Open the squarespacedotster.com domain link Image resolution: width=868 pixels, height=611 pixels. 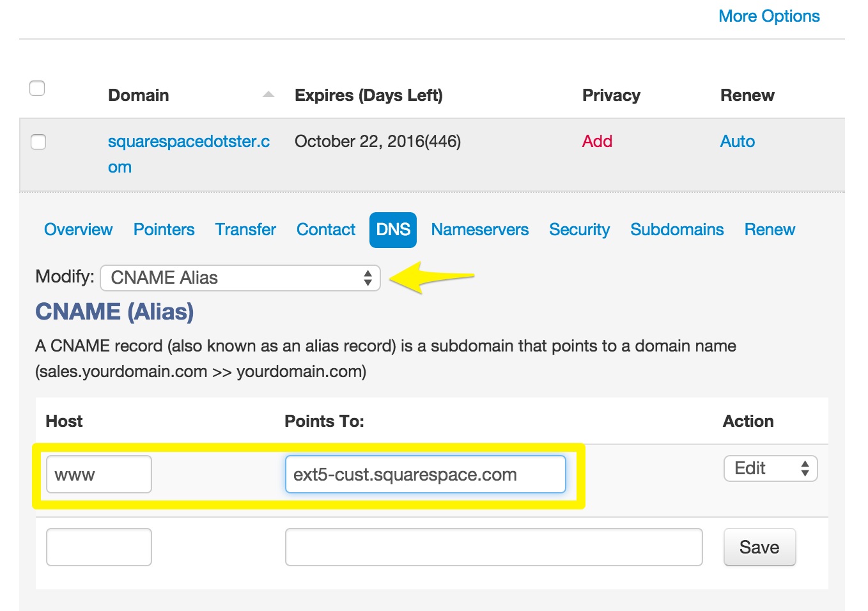coord(189,142)
